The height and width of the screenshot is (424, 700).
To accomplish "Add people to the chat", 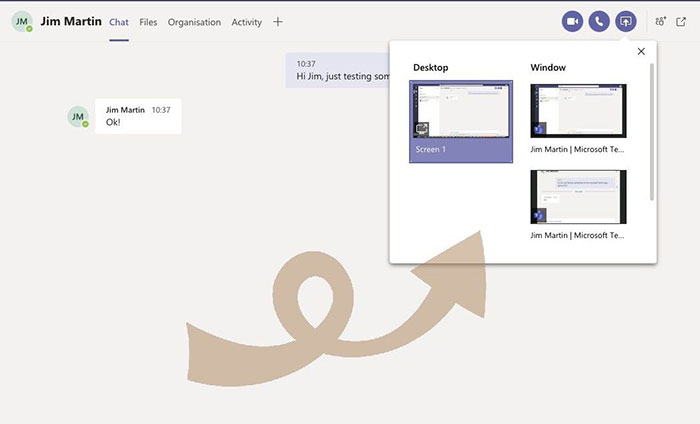I will (659, 21).
